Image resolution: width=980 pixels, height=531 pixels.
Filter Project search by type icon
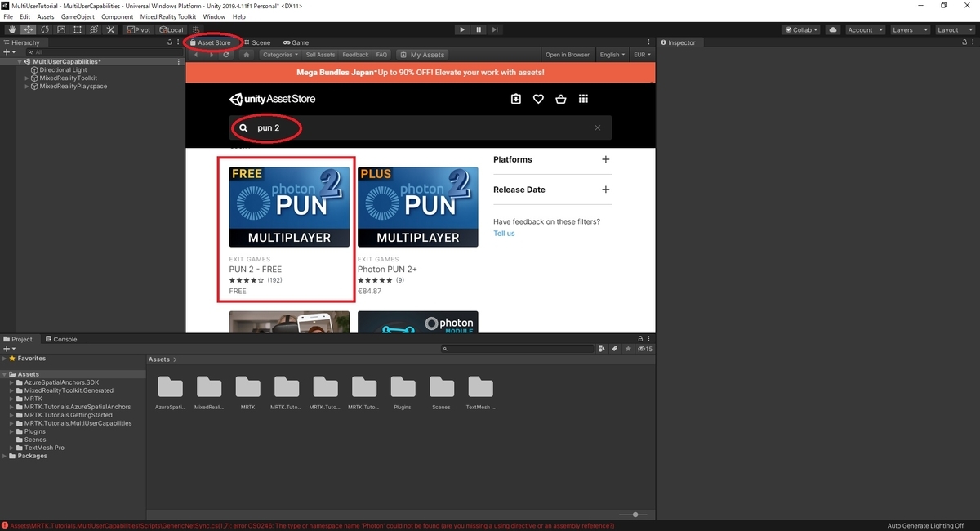[x=602, y=349]
